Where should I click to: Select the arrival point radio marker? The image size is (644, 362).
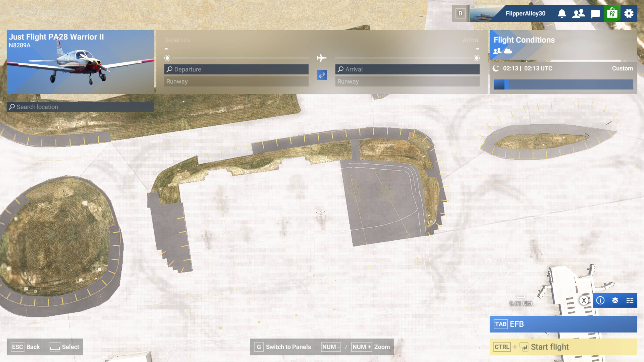476,58
